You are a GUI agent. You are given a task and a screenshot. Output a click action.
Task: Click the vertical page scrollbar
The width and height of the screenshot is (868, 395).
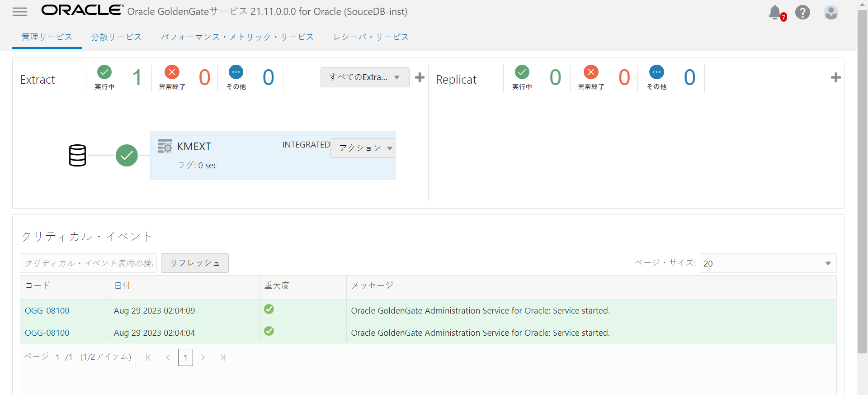point(863,181)
